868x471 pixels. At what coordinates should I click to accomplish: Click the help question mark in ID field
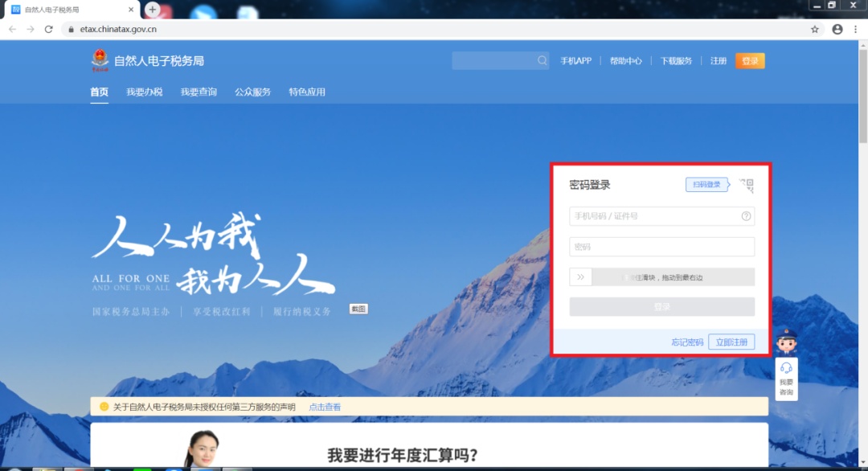746,216
